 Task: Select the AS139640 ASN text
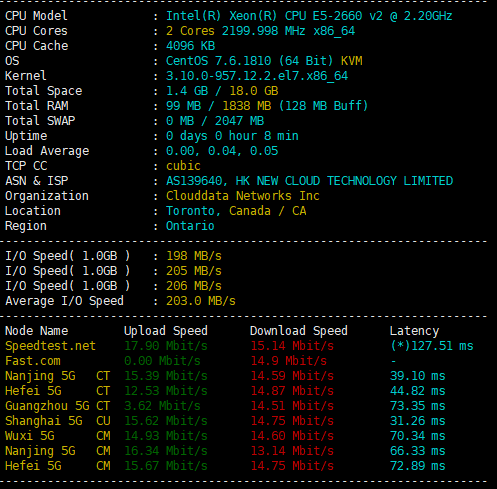click(194, 181)
